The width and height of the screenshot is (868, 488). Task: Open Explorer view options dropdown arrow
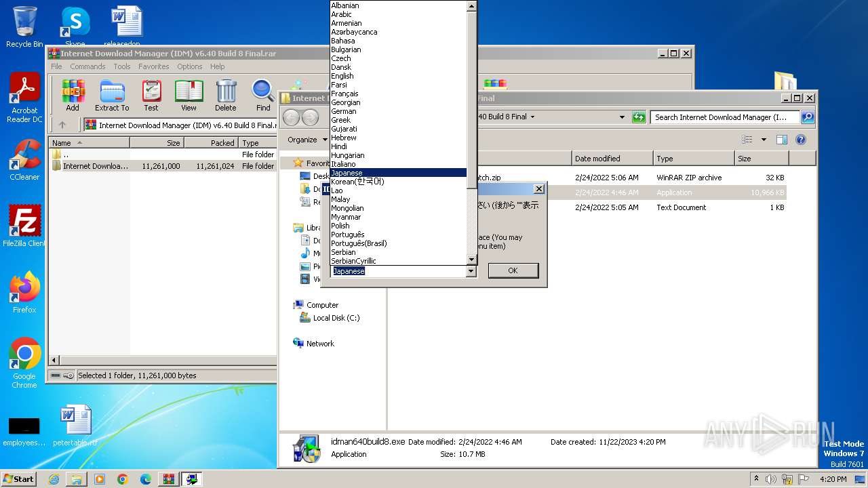coord(764,140)
